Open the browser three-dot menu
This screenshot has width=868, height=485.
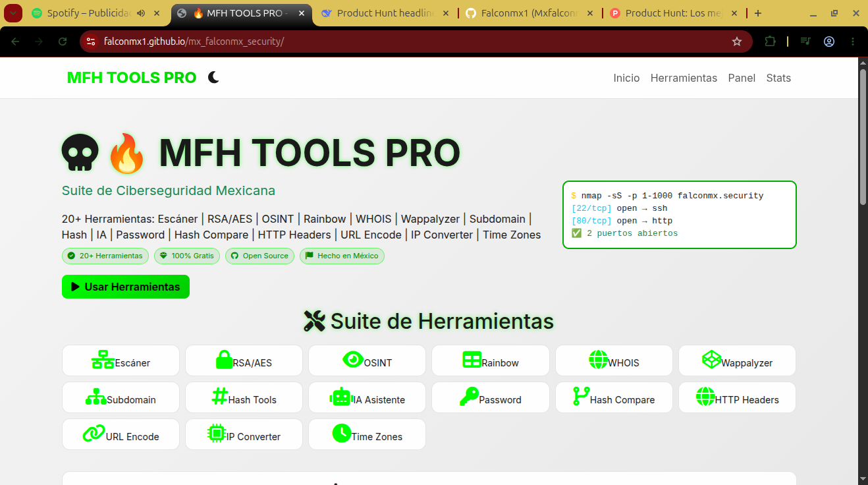[853, 42]
